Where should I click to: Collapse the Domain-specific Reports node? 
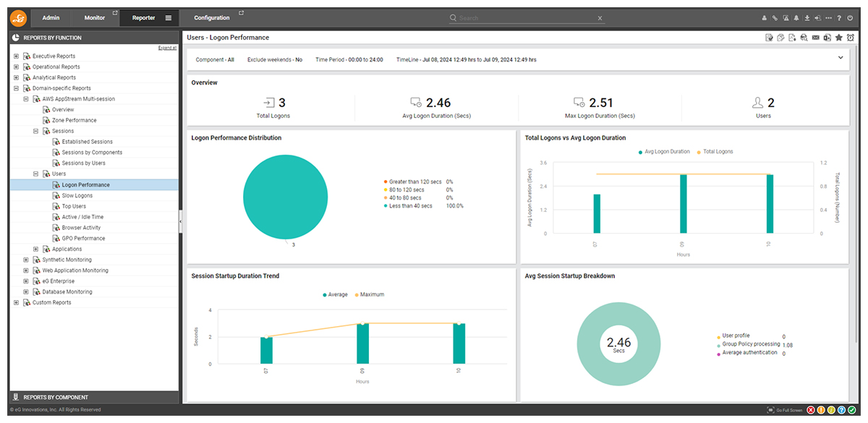point(16,88)
